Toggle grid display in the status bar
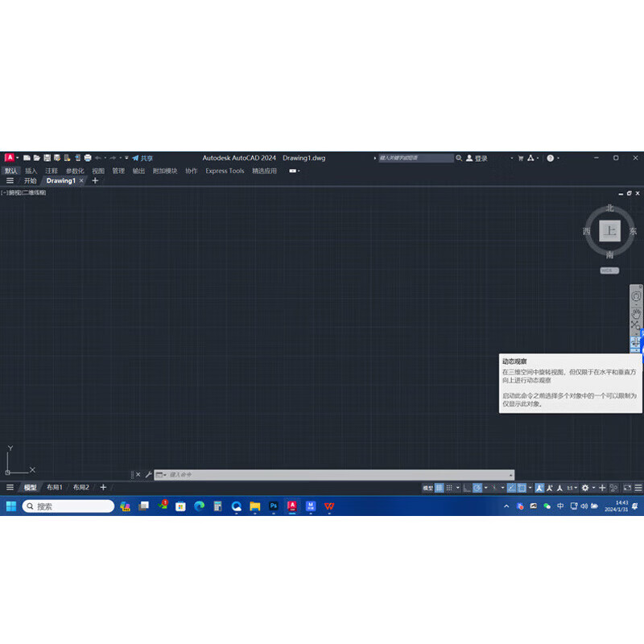The width and height of the screenshot is (644, 644). [x=440, y=488]
